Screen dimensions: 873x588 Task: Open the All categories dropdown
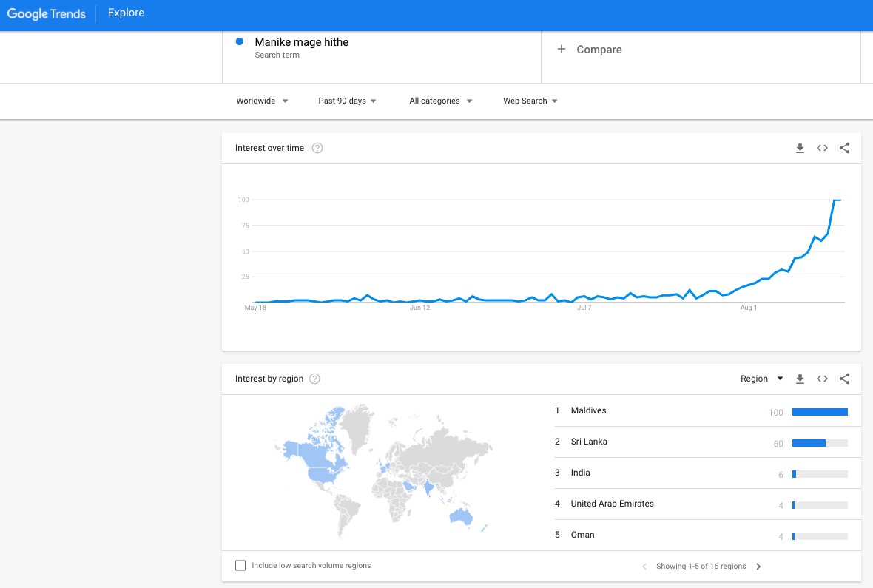(440, 101)
